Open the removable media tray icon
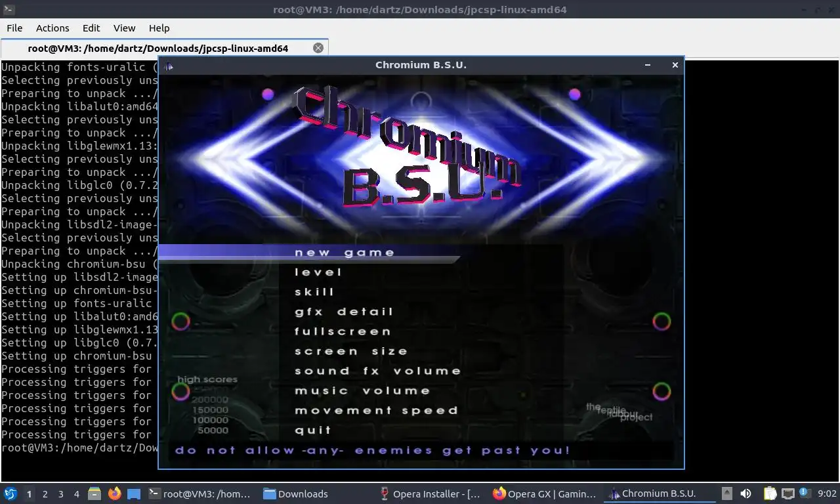This screenshot has width=840, height=504. point(727,493)
